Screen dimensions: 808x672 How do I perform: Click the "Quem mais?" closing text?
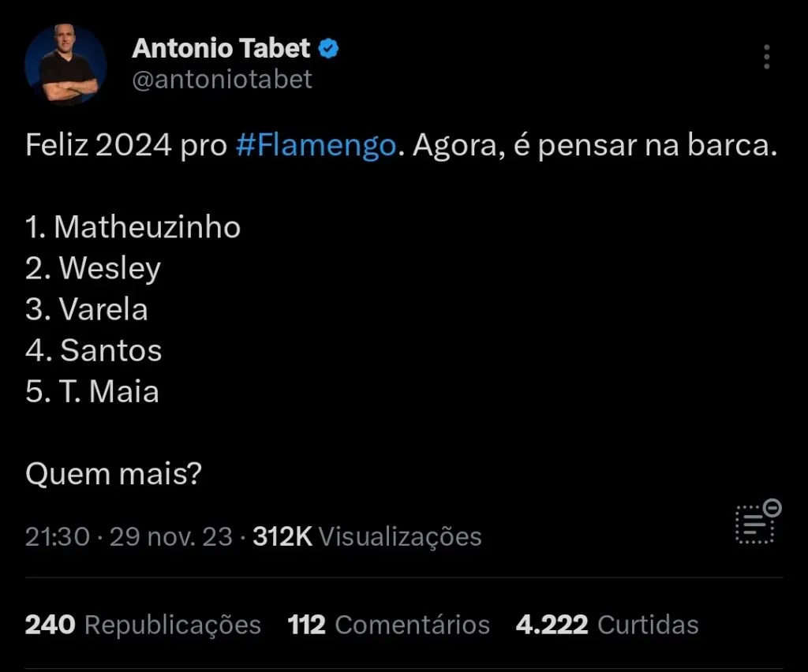point(114,473)
